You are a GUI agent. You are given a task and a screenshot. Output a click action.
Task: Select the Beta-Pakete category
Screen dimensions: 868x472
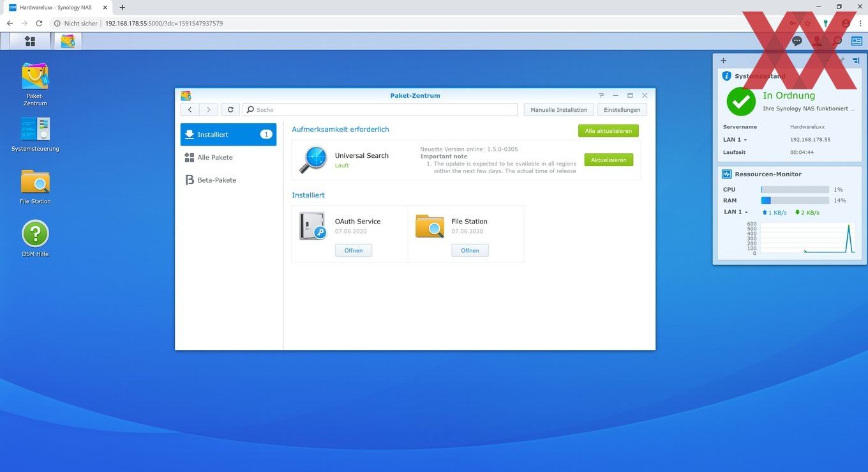coord(228,180)
